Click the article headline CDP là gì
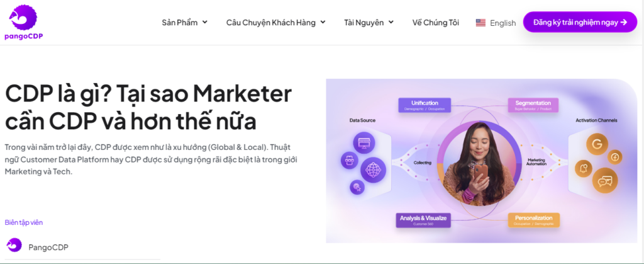Image resolution: width=644 pixels, height=264 pixels. [x=148, y=108]
